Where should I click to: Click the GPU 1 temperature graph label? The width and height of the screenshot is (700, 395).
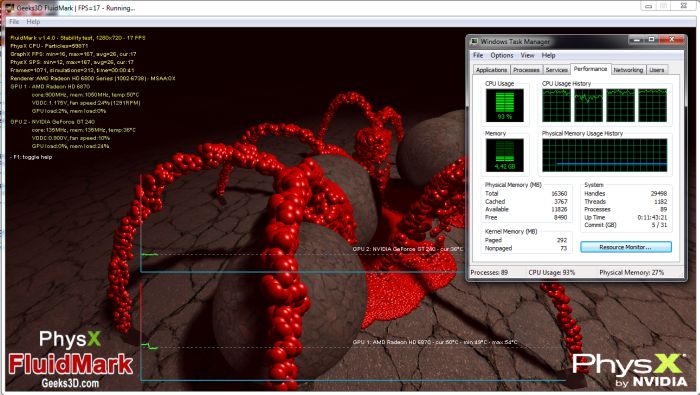click(x=435, y=342)
